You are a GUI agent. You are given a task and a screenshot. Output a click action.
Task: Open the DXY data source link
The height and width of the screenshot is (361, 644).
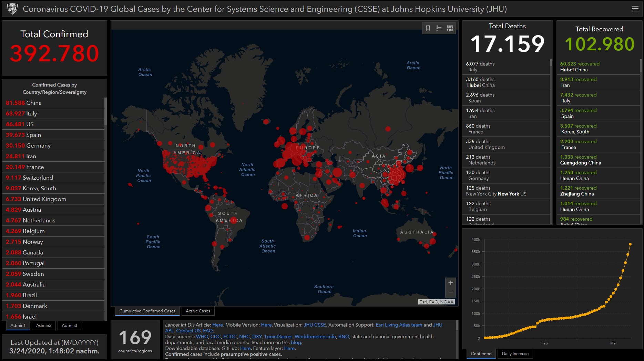tap(257, 337)
